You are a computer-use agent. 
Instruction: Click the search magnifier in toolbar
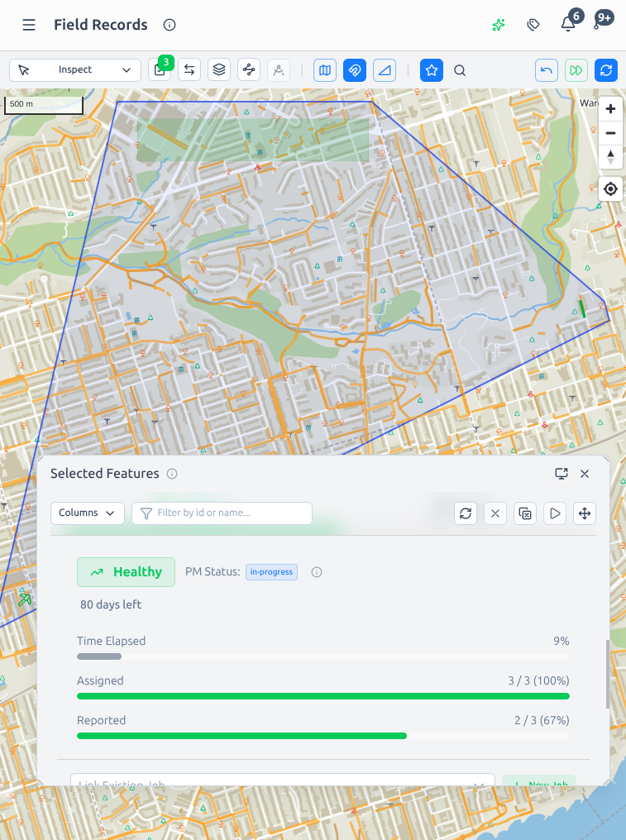click(460, 70)
